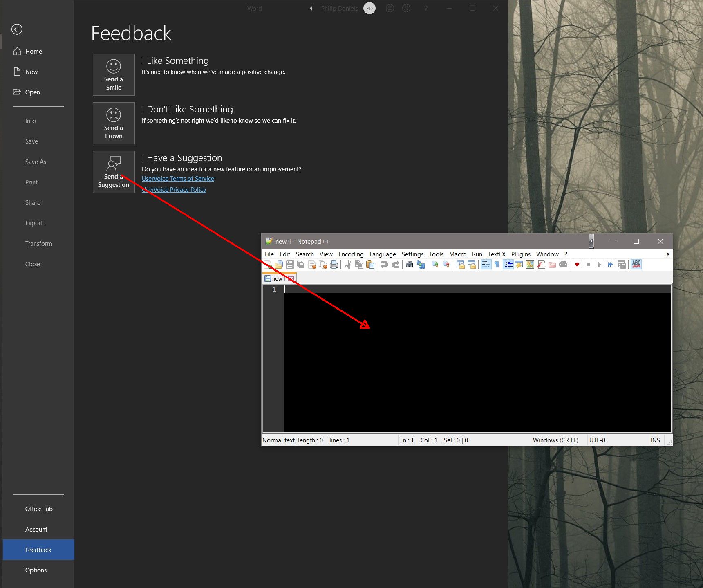Image resolution: width=703 pixels, height=588 pixels.
Task: Show the Document Map panel icon
Action: click(x=530, y=265)
